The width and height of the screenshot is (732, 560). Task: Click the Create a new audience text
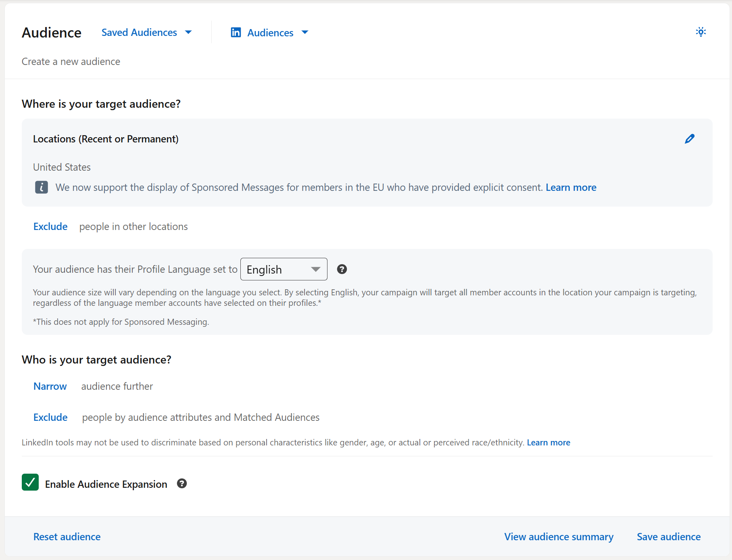71,61
